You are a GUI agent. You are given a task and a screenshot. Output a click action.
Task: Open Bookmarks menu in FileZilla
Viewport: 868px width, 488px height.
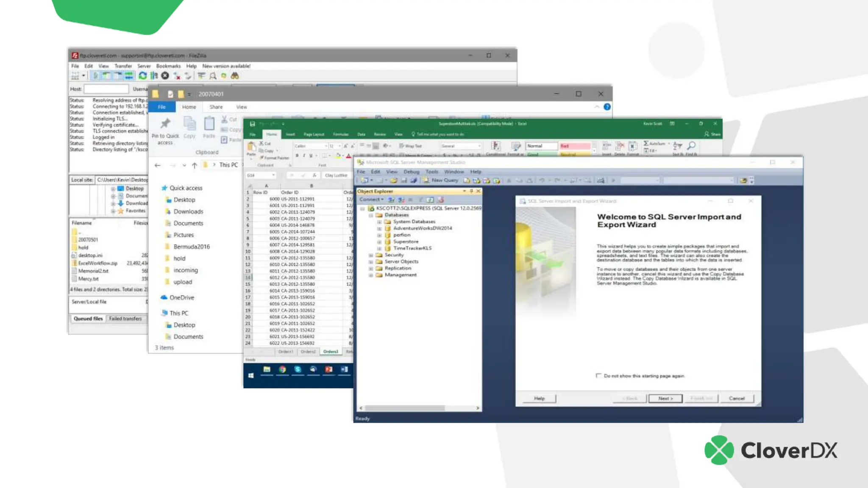168,66
